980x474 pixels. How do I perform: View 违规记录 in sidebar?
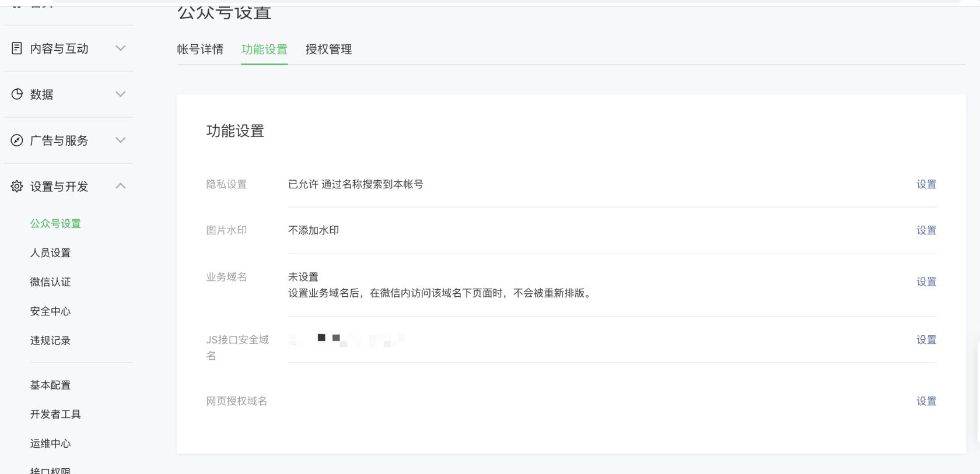(x=50, y=340)
